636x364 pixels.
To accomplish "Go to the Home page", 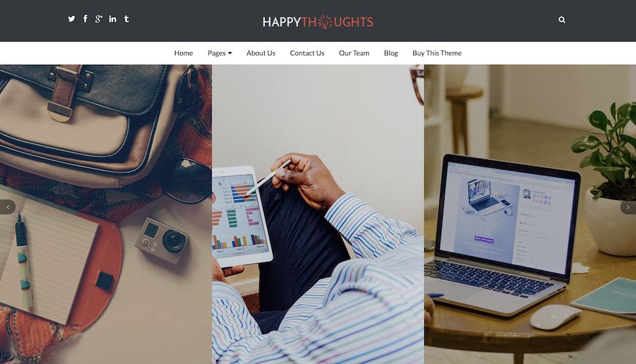I will pyautogui.click(x=183, y=53).
